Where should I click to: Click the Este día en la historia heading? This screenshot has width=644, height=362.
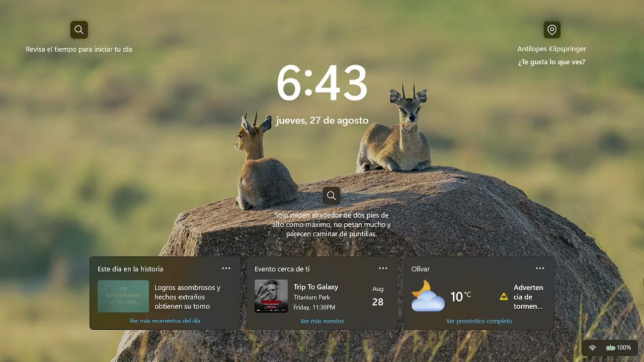[130, 269]
